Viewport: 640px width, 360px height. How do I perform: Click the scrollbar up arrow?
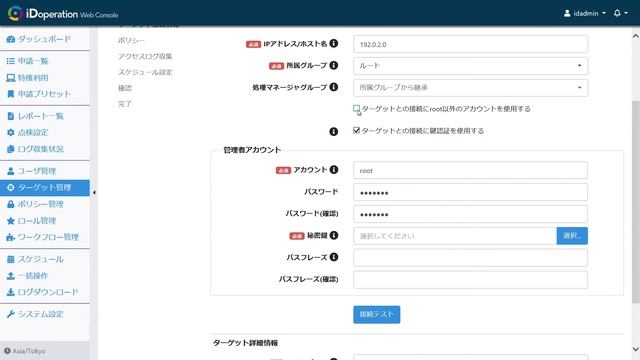(x=636, y=36)
